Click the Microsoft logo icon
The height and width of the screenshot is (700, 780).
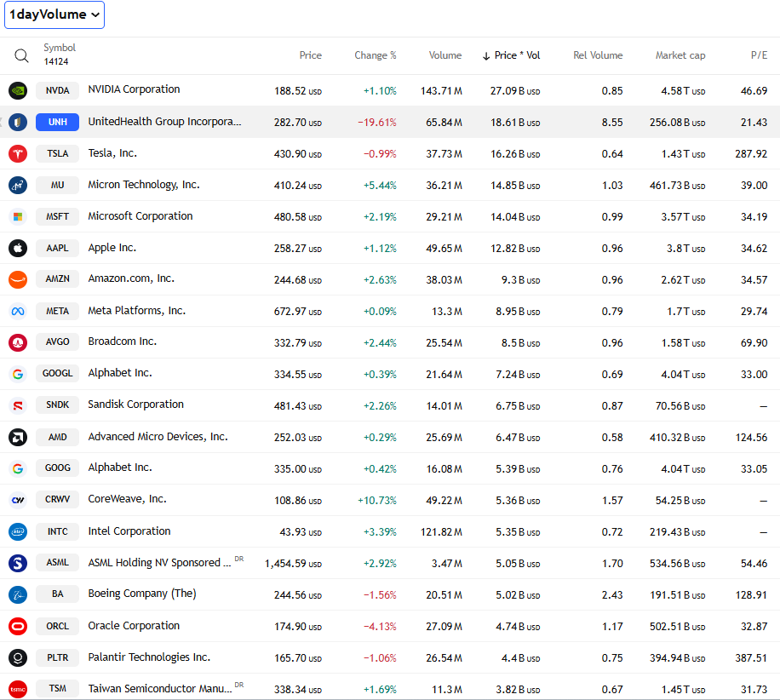pyautogui.click(x=18, y=216)
